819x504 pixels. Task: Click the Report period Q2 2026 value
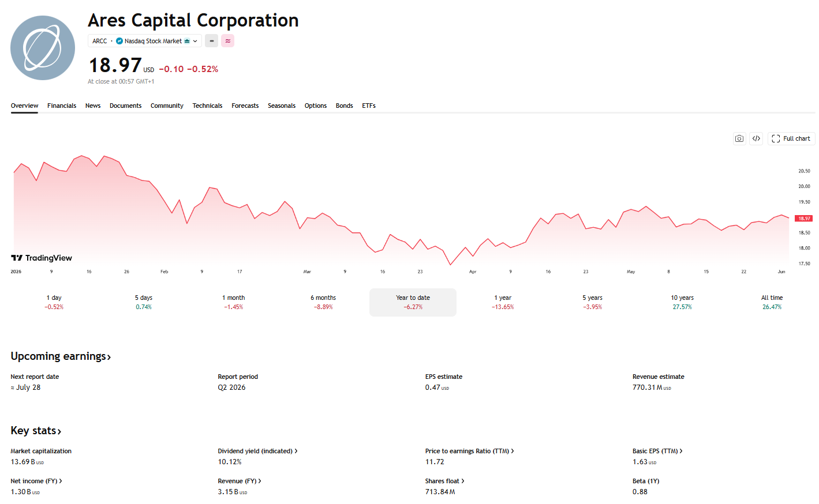point(231,388)
